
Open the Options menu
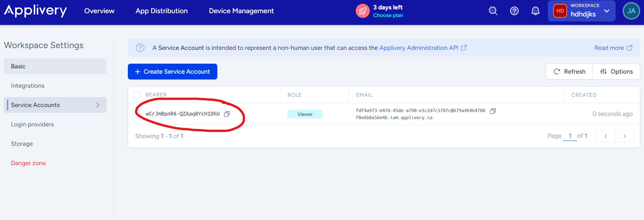pos(616,72)
